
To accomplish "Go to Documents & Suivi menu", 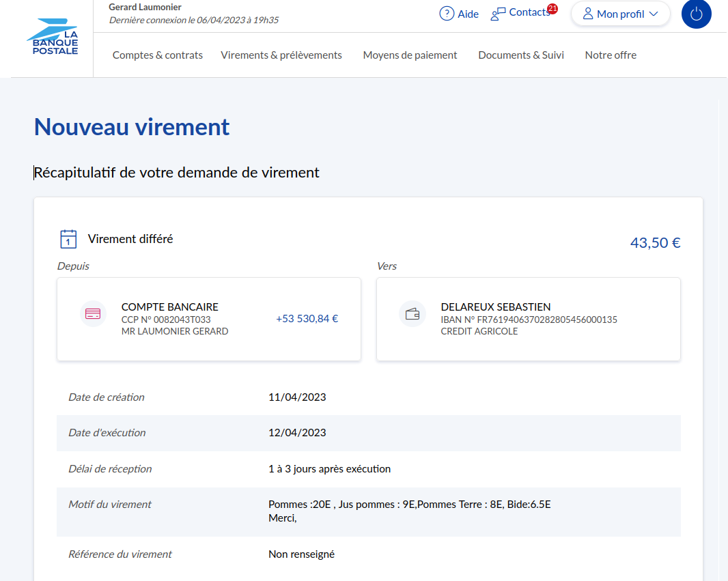I will tap(521, 55).
